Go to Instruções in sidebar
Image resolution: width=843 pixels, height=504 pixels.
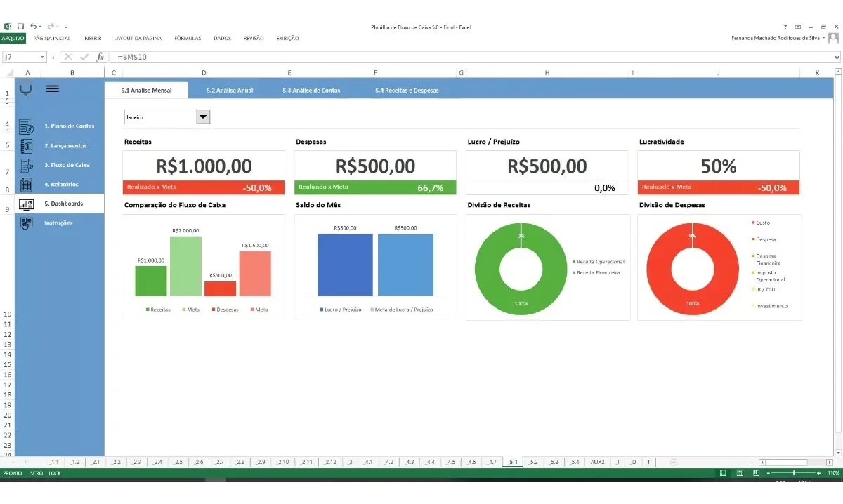point(58,223)
